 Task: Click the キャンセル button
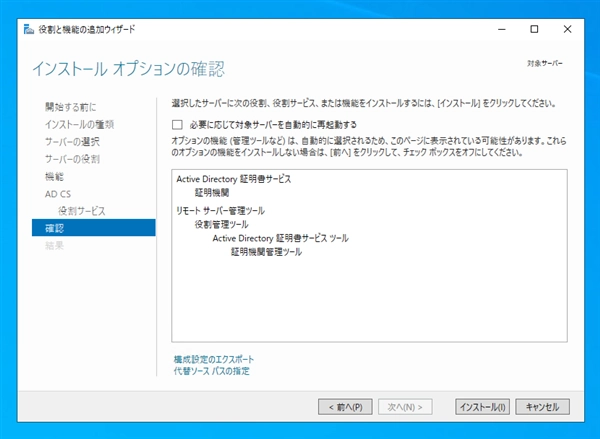543,407
